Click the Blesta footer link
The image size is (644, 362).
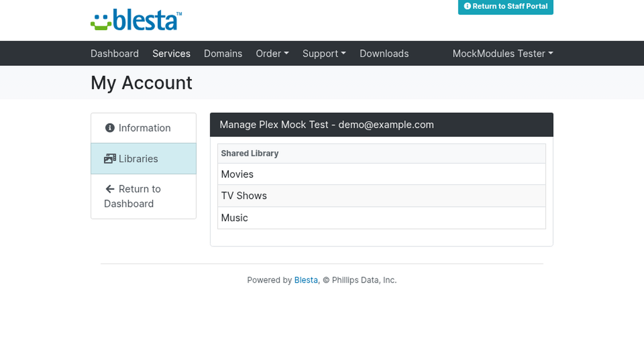click(x=306, y=280)
